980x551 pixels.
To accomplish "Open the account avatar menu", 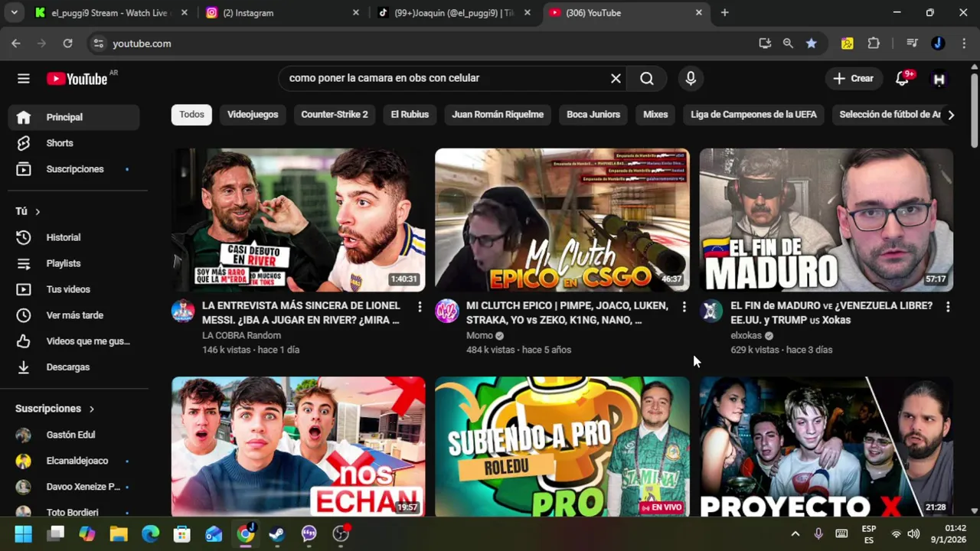I will point(939,79).
